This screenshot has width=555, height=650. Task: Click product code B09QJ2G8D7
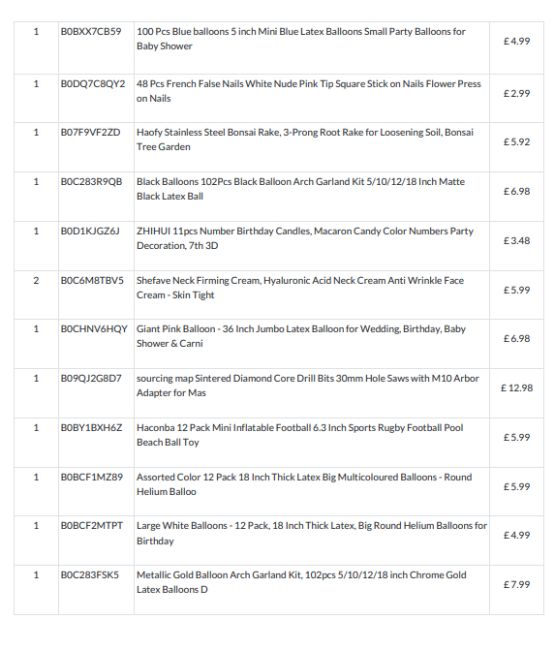tap(91, 378)
